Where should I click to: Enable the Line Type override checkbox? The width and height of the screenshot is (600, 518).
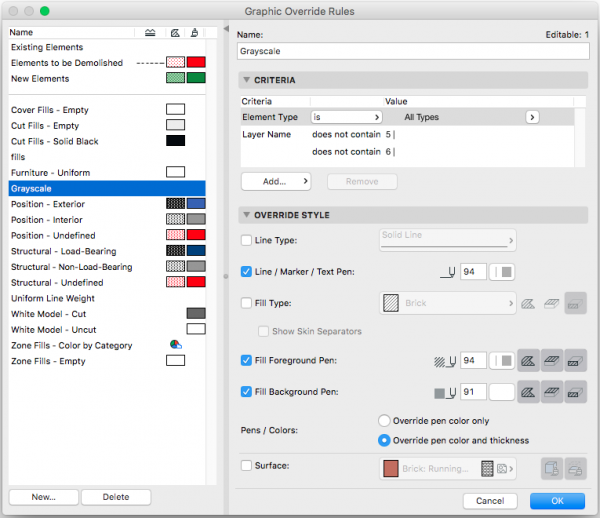pyautogui.click(x=247, y=240)
